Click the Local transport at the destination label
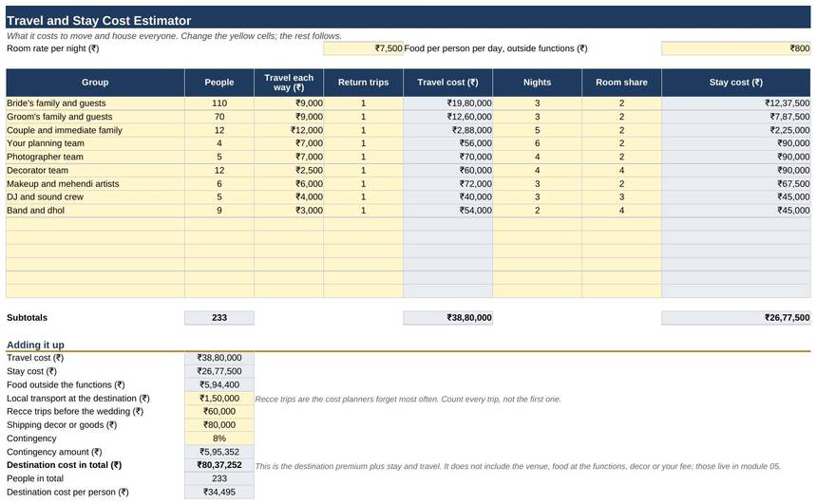Image resolution: width=817 pixels, height=504 pixels. [78, 399]
